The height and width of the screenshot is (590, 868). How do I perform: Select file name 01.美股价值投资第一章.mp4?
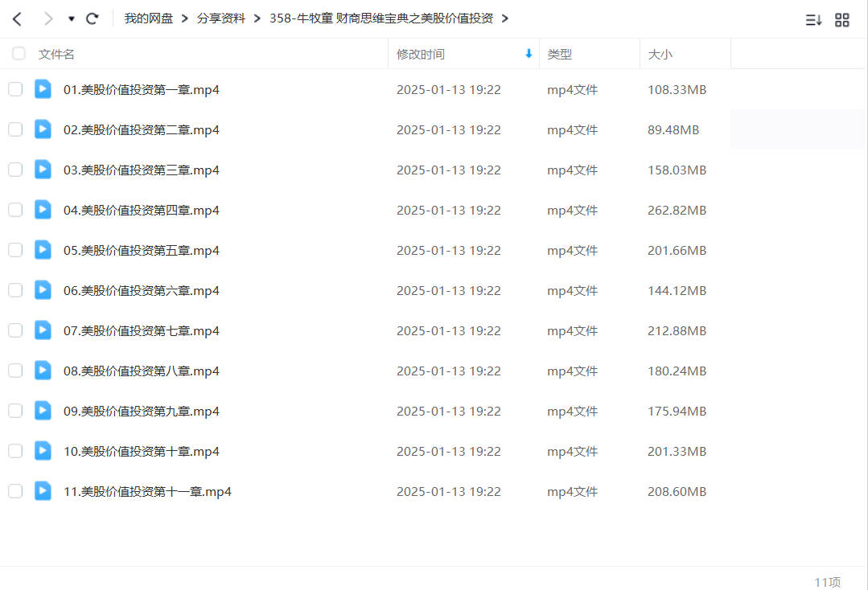click(x=141, y=90)
